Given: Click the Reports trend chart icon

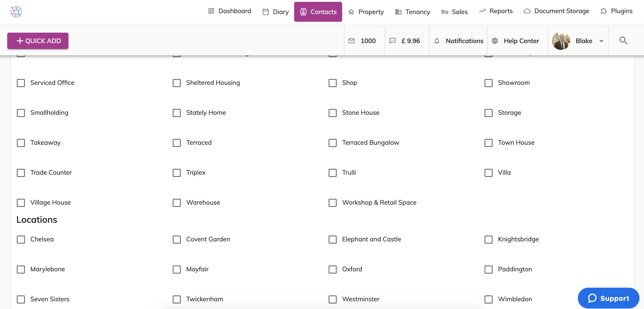Looking at the screenshot, I should (x=482, y=11).
